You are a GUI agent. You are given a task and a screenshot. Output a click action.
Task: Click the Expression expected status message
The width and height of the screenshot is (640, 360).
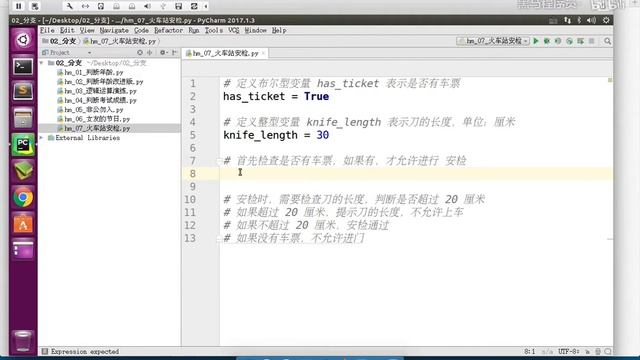tap(85, 351)
